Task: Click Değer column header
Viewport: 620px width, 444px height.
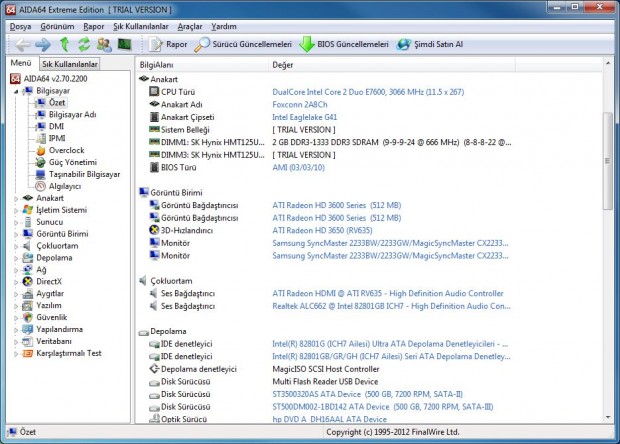Action: pyautogui.click(x=392, y=65)
